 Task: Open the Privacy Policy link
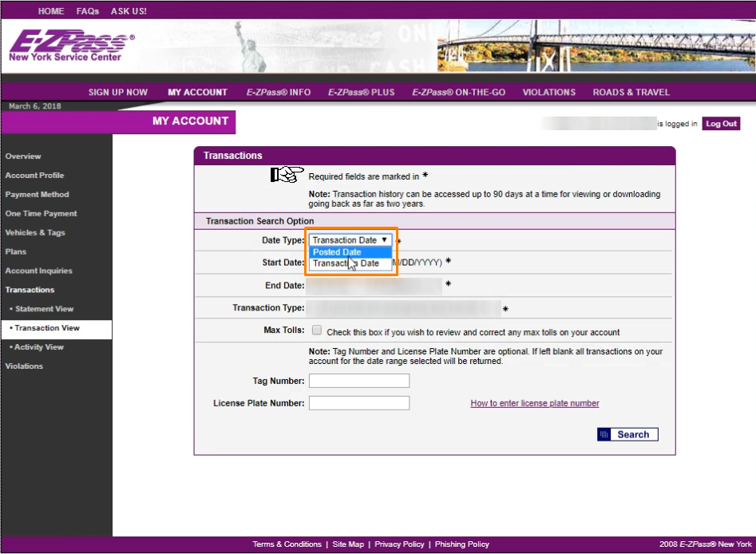pos(399,544)
